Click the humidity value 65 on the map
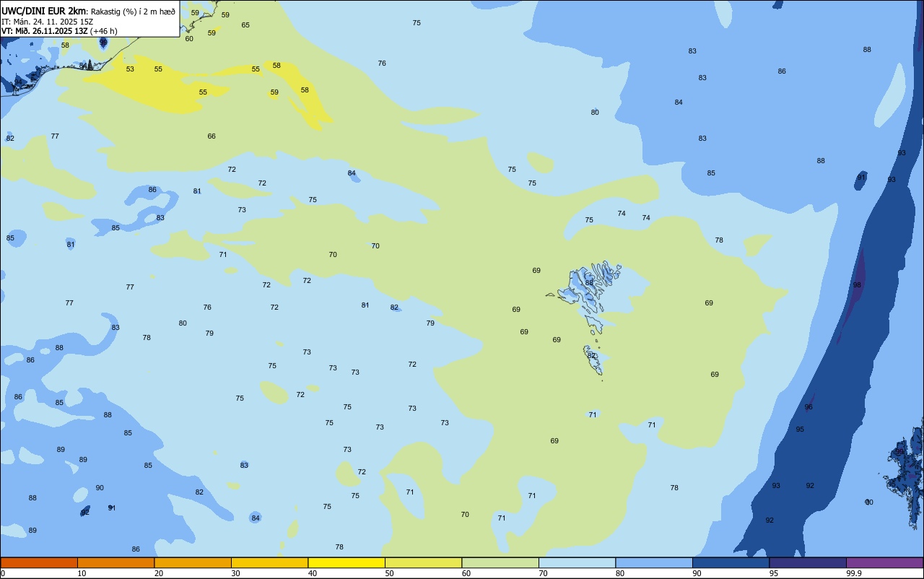924x579 pixels. tap(245, 25)
